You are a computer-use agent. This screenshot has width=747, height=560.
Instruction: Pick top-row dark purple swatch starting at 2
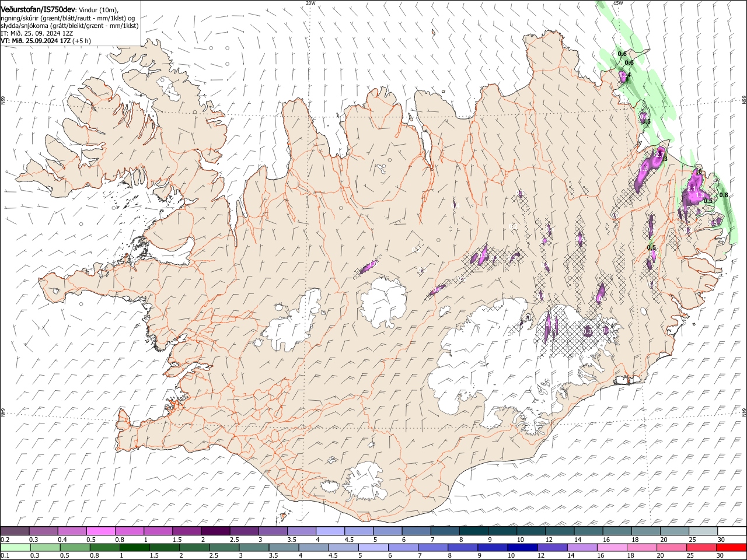(x=215, y=531)
